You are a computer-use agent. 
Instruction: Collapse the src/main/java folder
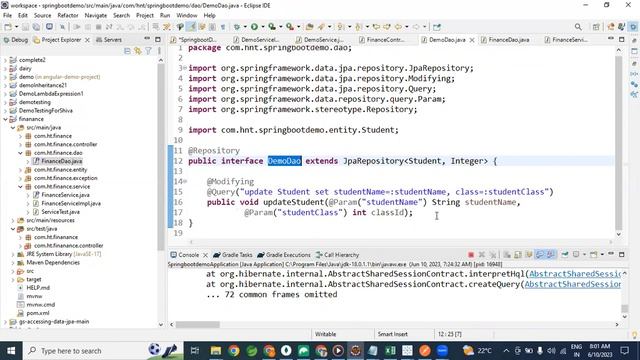pyautogui.click(x=13, y=128)
